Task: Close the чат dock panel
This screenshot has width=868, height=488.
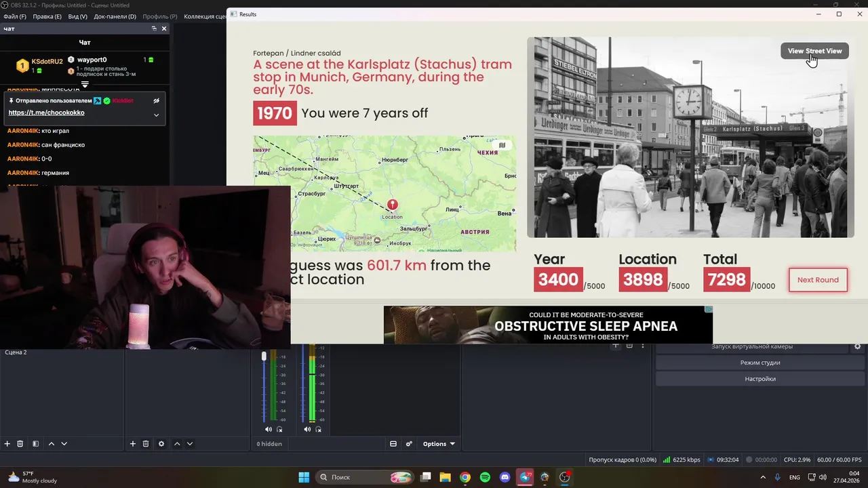Action: click(164, 28)
